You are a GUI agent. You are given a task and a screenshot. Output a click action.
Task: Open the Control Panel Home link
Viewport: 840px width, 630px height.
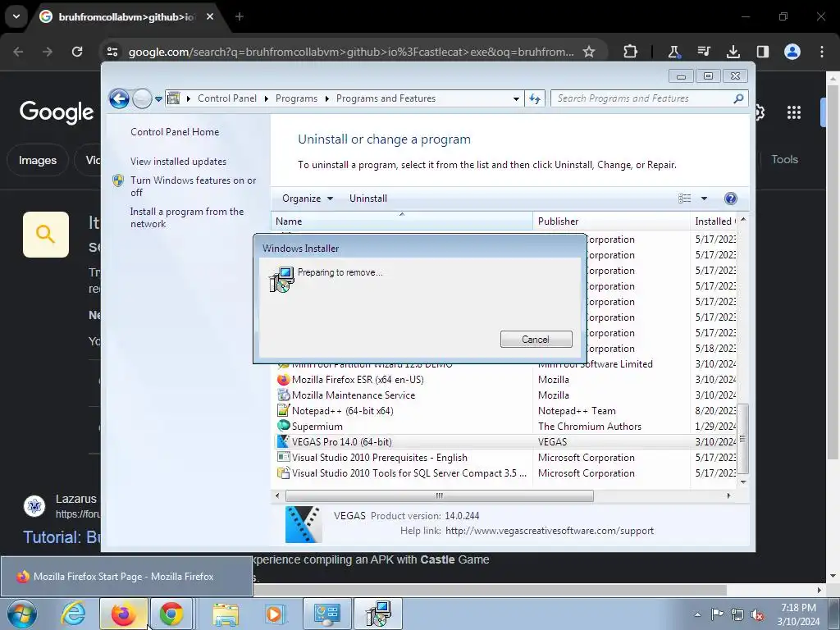(175, 132)
